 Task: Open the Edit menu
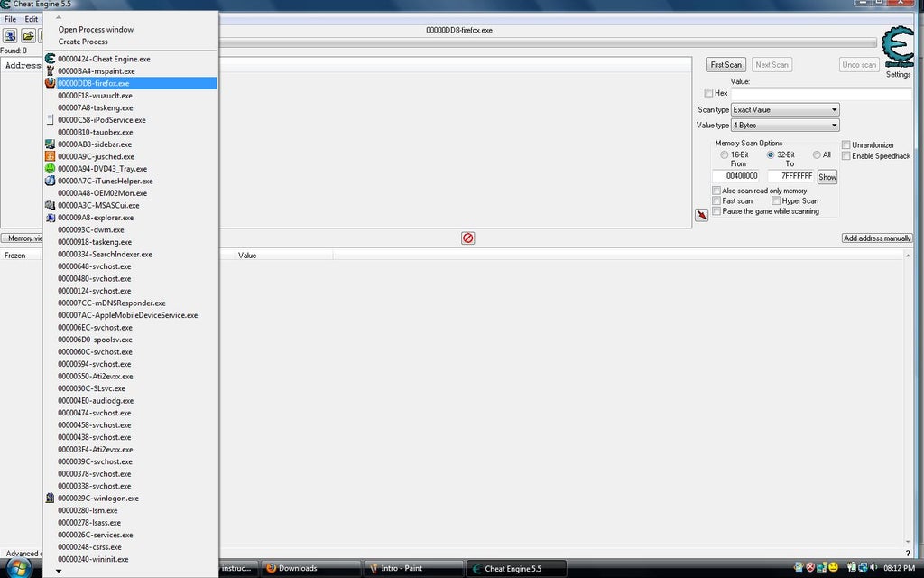[32, 19]
